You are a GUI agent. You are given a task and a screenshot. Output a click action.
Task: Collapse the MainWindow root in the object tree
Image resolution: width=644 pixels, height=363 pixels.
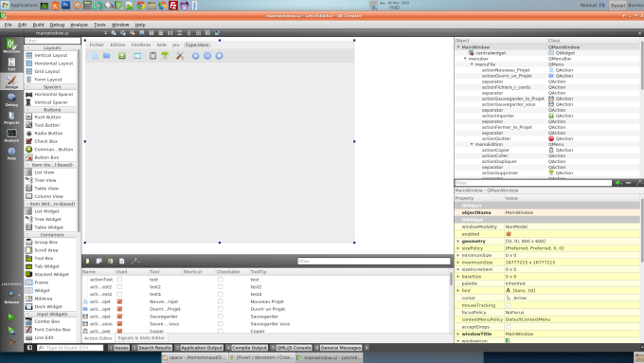click(x=458, y=47)
